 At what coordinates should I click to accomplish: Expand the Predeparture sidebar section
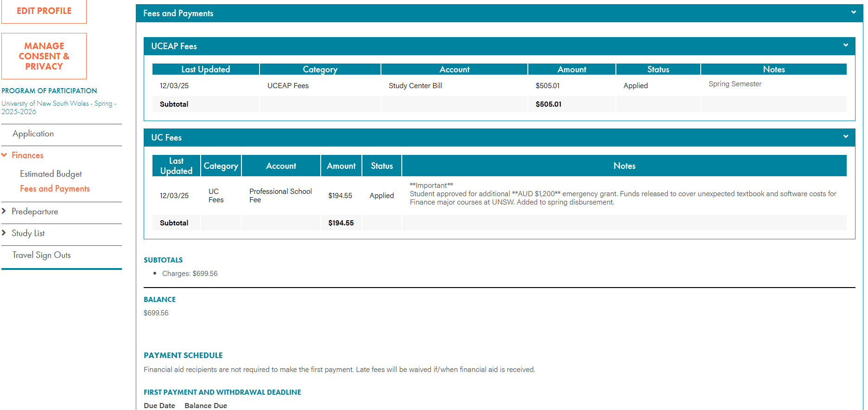4,211
